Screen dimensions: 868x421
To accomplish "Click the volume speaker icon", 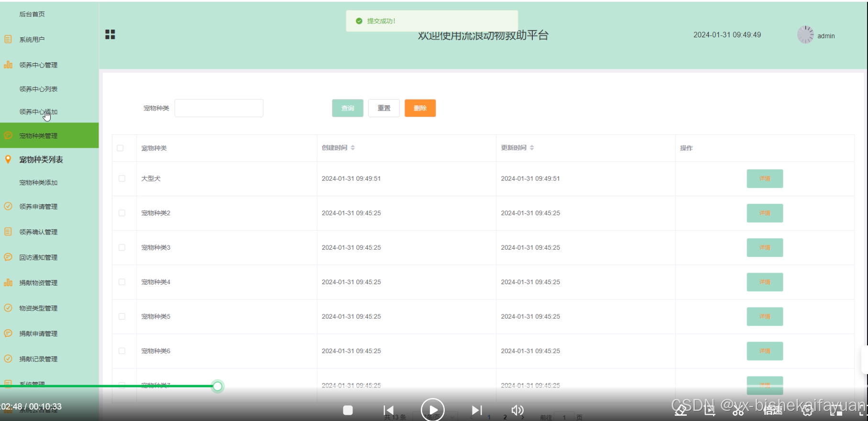I will [x=517, y=410].
